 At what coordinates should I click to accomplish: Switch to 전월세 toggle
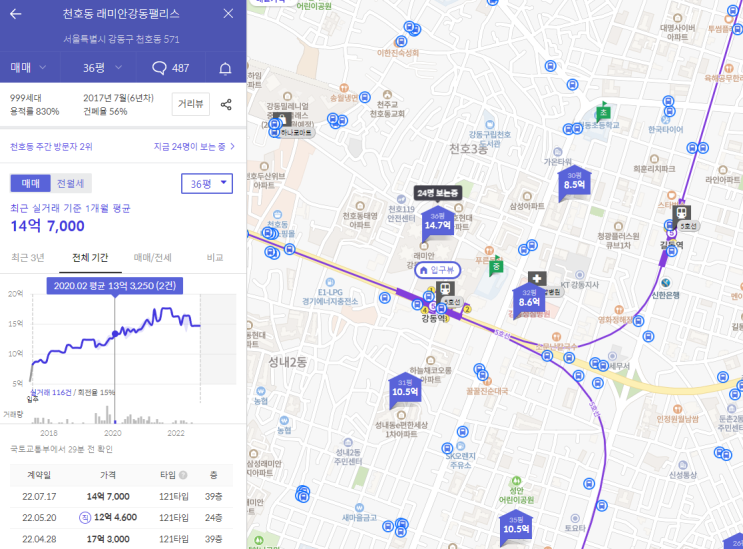71,183
